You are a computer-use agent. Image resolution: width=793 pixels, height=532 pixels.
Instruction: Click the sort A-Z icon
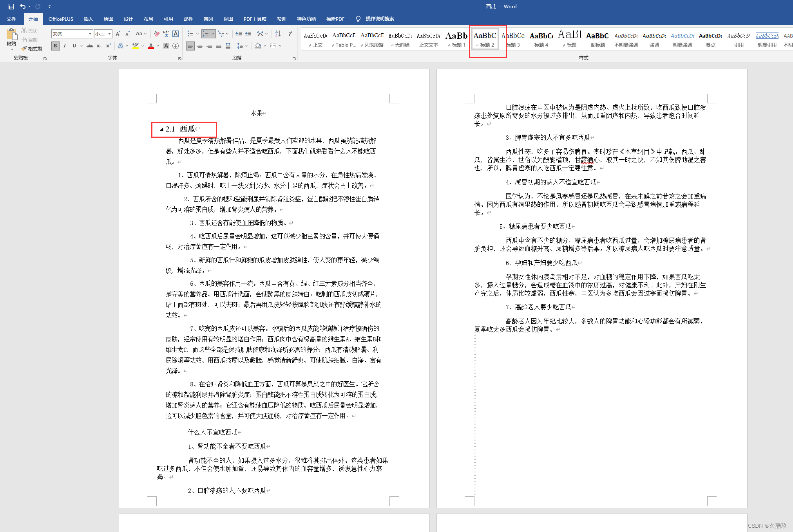coord(278,34)
